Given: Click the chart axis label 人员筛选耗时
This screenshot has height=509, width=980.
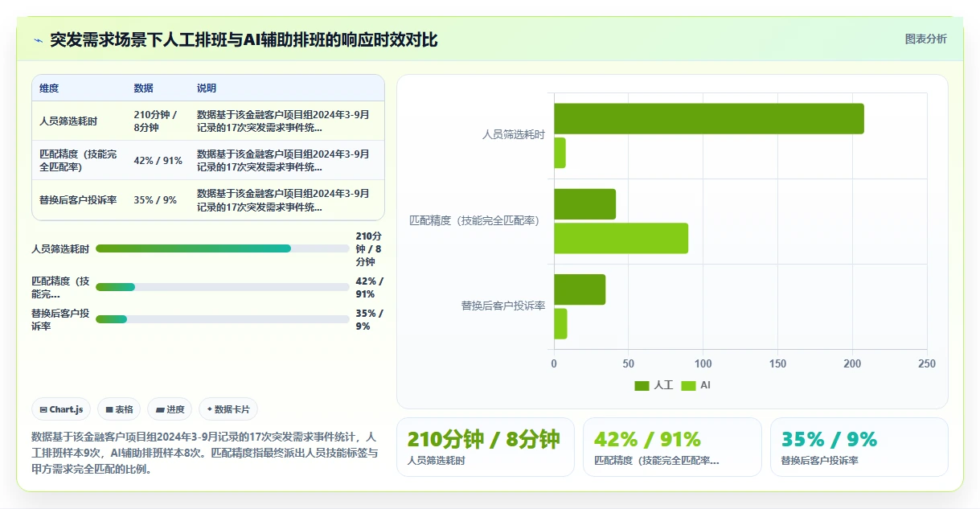Looking at the screenshot, I should coord(514,134).
